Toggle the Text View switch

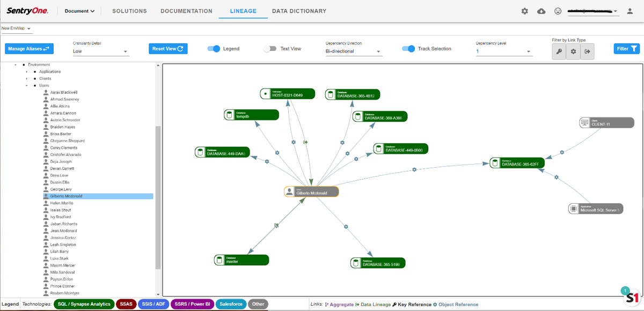[x=270, y=49]
